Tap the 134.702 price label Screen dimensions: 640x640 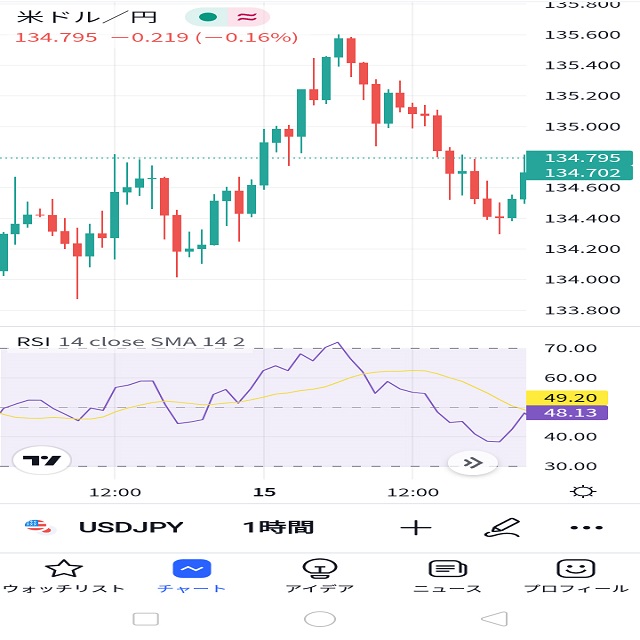(x=579, y=173)
